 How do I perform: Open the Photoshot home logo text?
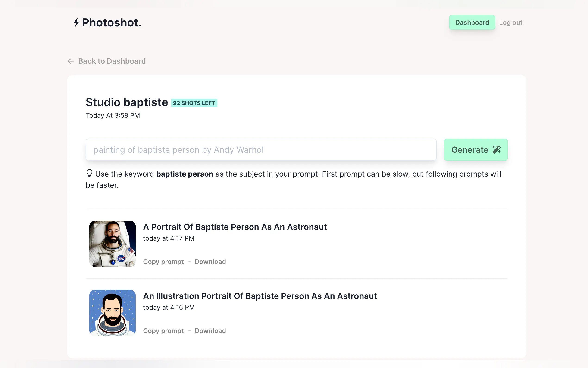pos(112,23)
